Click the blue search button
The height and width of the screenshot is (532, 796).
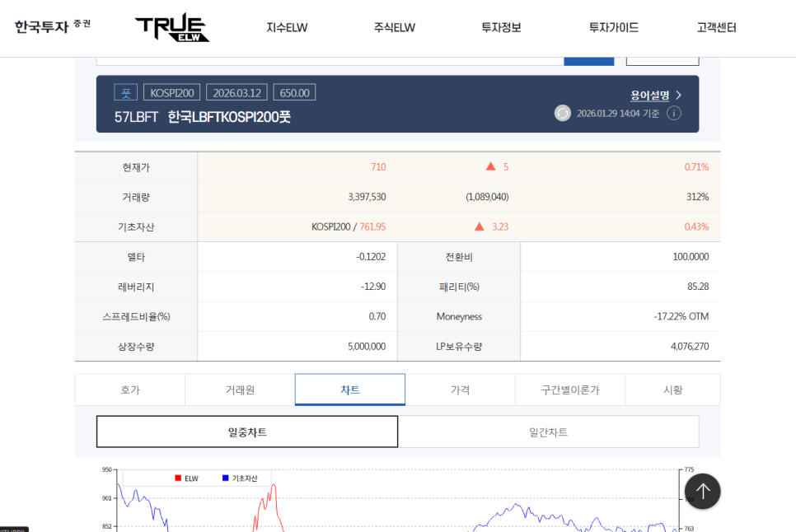click(589, 61)
